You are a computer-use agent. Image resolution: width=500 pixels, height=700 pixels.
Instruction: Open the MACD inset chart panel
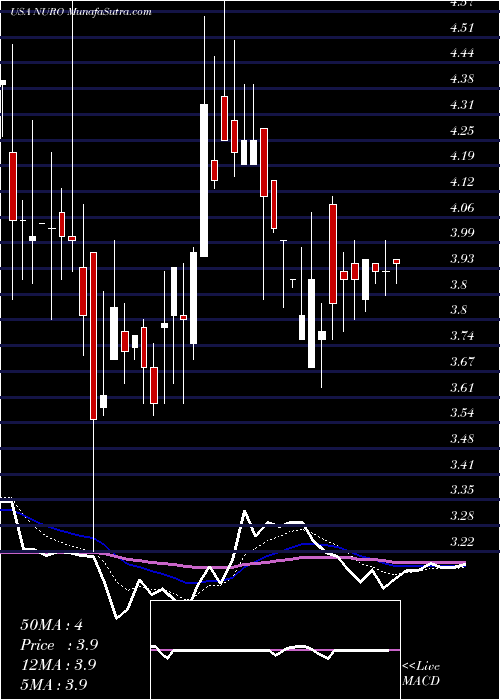[x=275, y=650]
